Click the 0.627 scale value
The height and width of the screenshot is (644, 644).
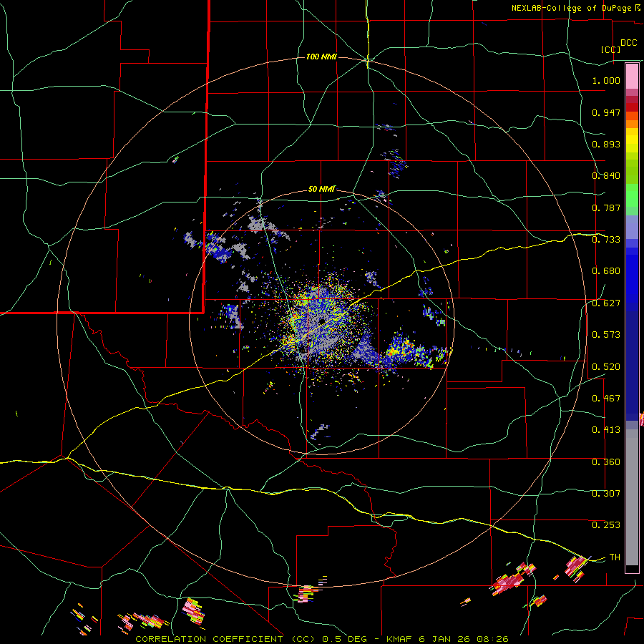pyautogui.click(x=606, y=303)
